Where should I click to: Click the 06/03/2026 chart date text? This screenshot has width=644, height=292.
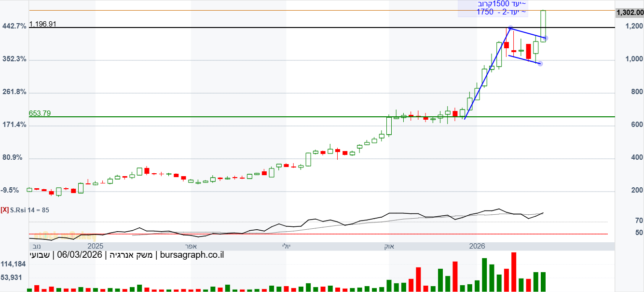tap(79, 255)
